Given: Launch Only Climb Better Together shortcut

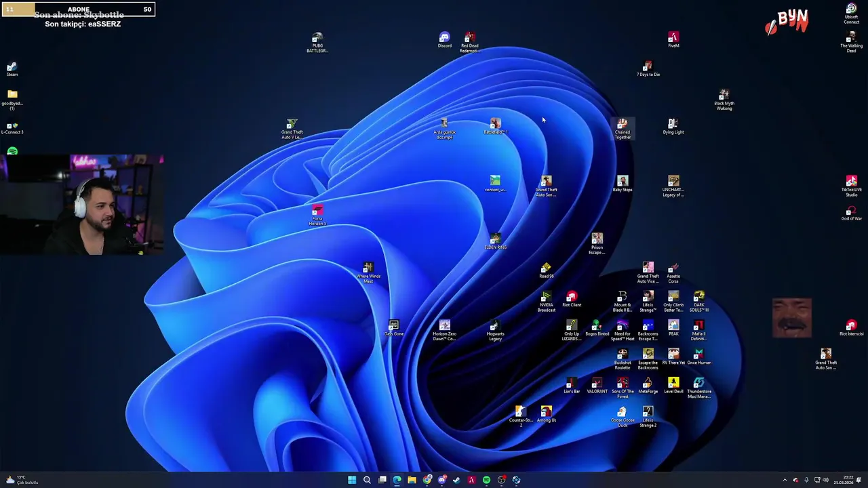Looking at the screenshot, I should point(673,302).
